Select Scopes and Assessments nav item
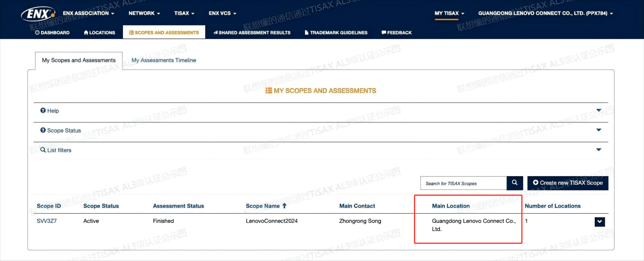Viewport: 644px width, 261px height. tap(164, 32)
